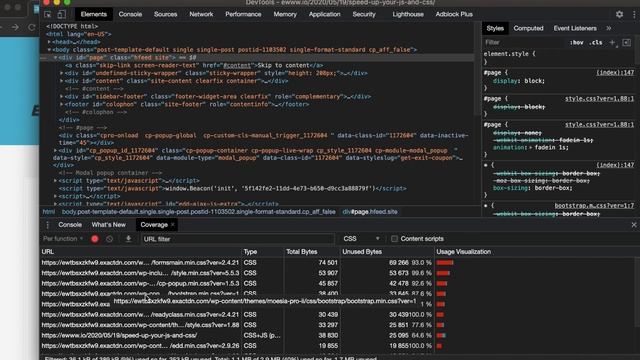The width and height of the screenshot is (640, 360).
Task: Open the What's New drawer tab
Action: [x=109, y=225]
